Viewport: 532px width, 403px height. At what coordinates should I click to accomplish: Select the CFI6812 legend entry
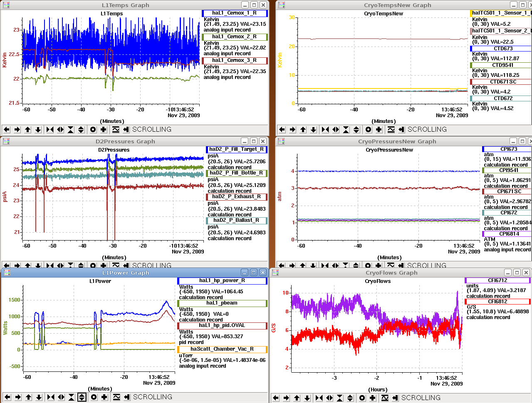click(x=497, y=302)
